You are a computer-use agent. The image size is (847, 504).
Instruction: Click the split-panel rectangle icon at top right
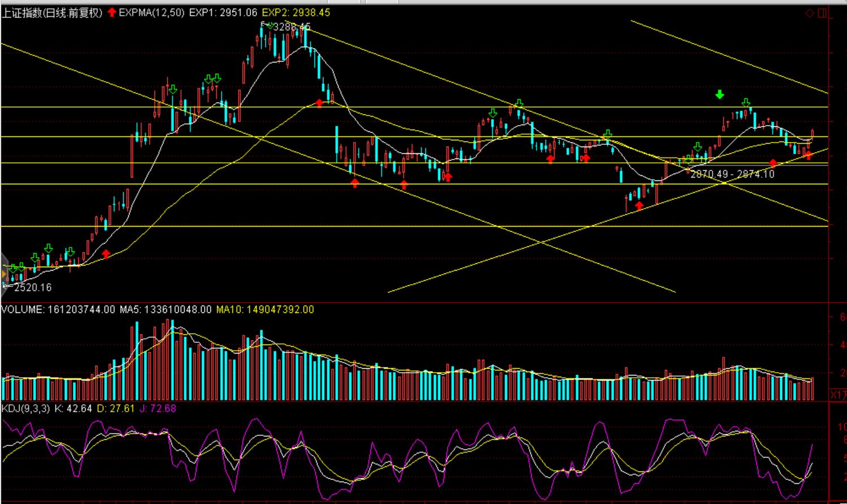822,13
